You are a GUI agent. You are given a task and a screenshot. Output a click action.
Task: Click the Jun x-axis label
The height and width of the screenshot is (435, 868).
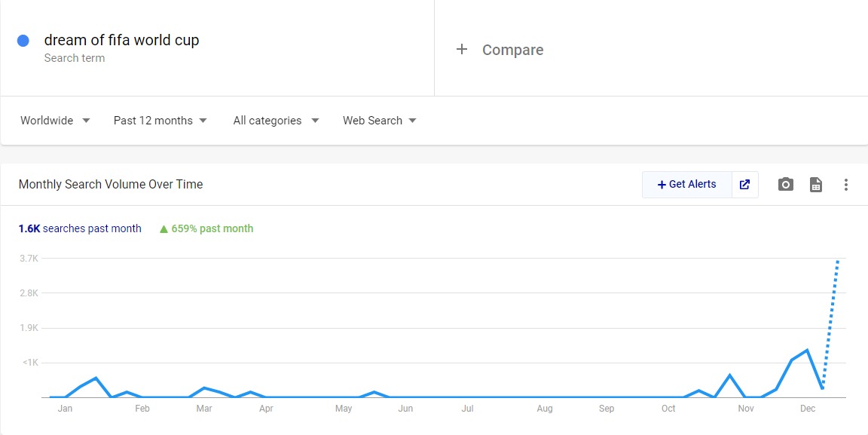[405, 409]
